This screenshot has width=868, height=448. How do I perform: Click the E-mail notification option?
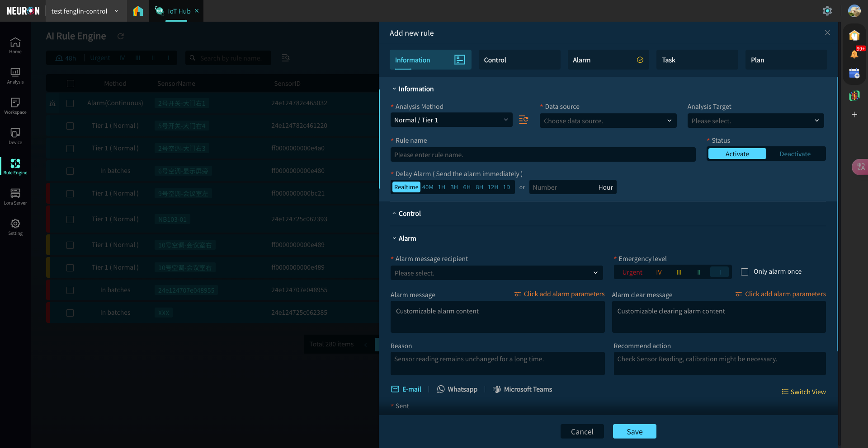pos(406,389)
